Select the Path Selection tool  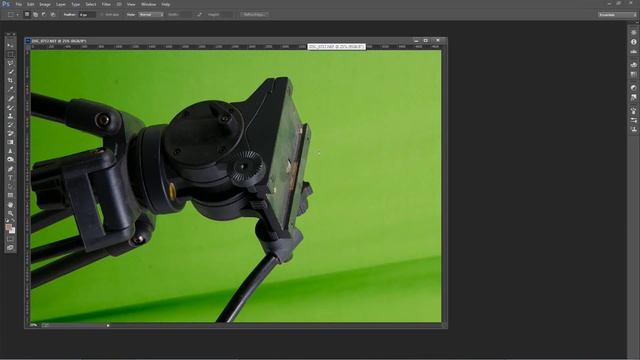point(11,187)
